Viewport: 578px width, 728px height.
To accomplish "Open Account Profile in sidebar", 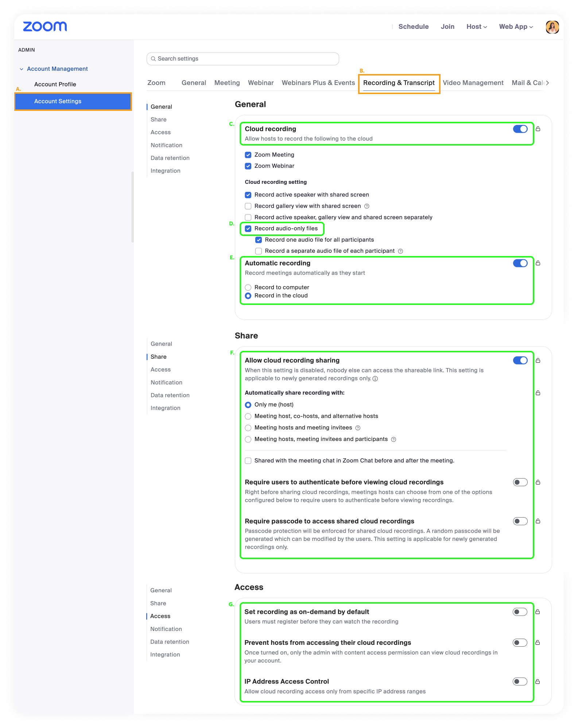I will [x=55, y=84].
